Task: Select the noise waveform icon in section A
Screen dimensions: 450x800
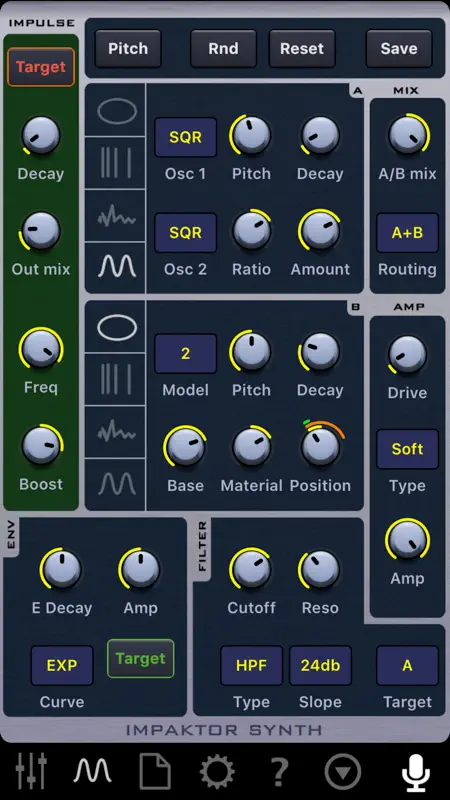Action: click(116, 217)
